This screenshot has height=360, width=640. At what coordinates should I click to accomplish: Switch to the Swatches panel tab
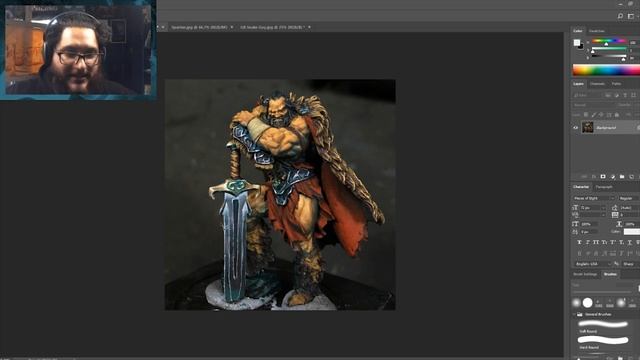(597, 31)
